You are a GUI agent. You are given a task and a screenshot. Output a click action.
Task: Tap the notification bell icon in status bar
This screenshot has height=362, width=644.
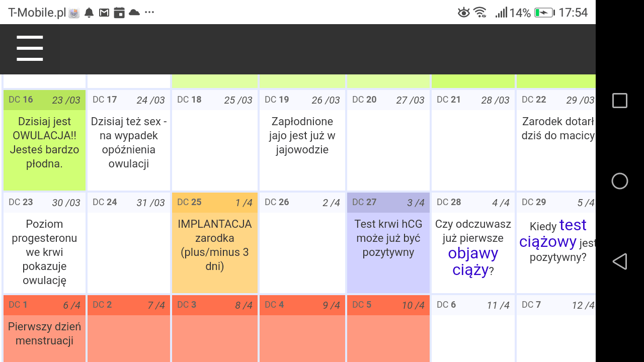tap(89, 13)
